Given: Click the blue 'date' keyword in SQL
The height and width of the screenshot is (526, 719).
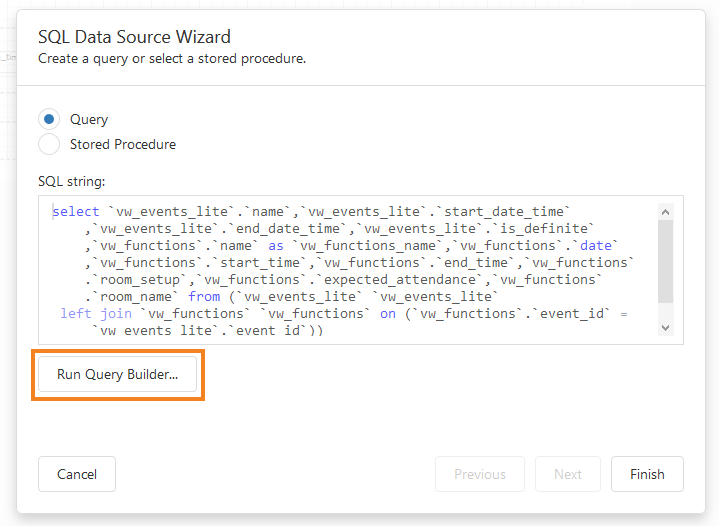Looking at the screenshot, I should (x=596, y=245).
